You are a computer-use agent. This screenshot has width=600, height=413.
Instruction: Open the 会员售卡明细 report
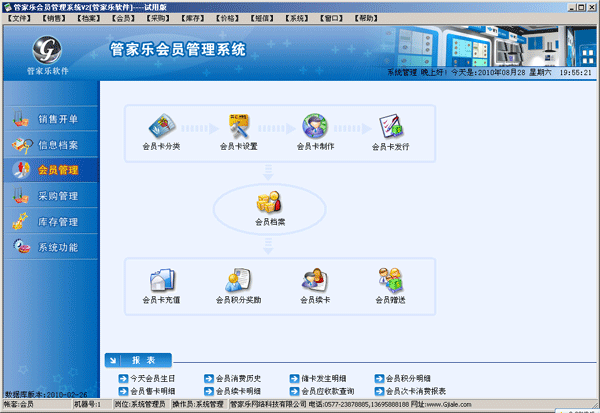pos(147,391)
